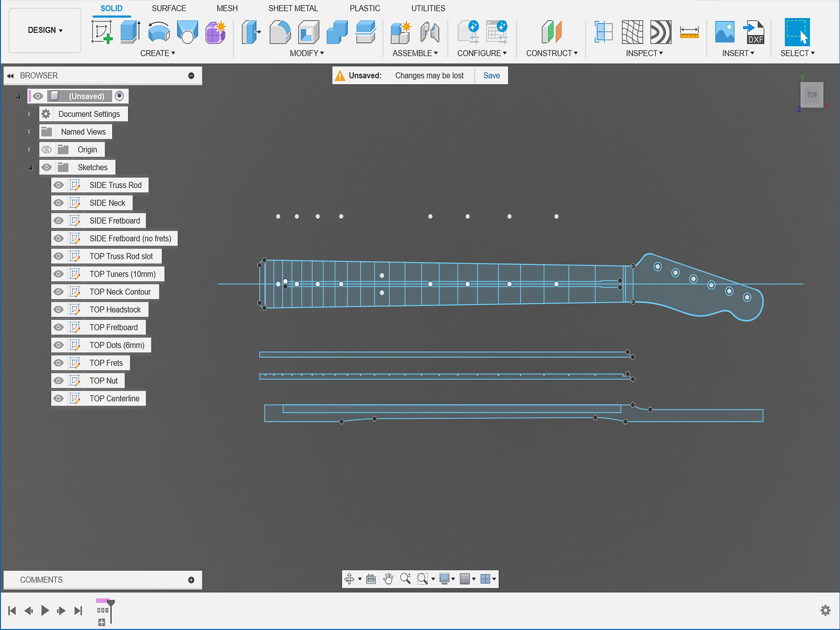
Task: Expand the Document Settings tree item
Action: (x=29, y=113)
